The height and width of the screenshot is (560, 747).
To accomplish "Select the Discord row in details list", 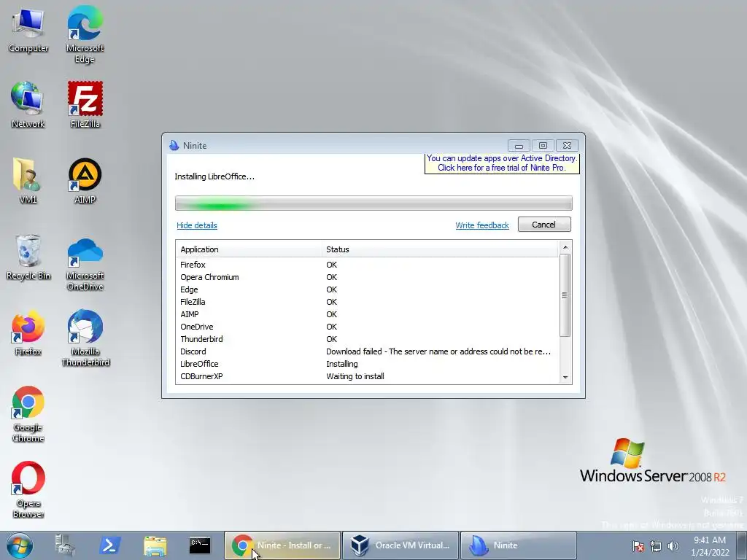I will pos(367,351).
